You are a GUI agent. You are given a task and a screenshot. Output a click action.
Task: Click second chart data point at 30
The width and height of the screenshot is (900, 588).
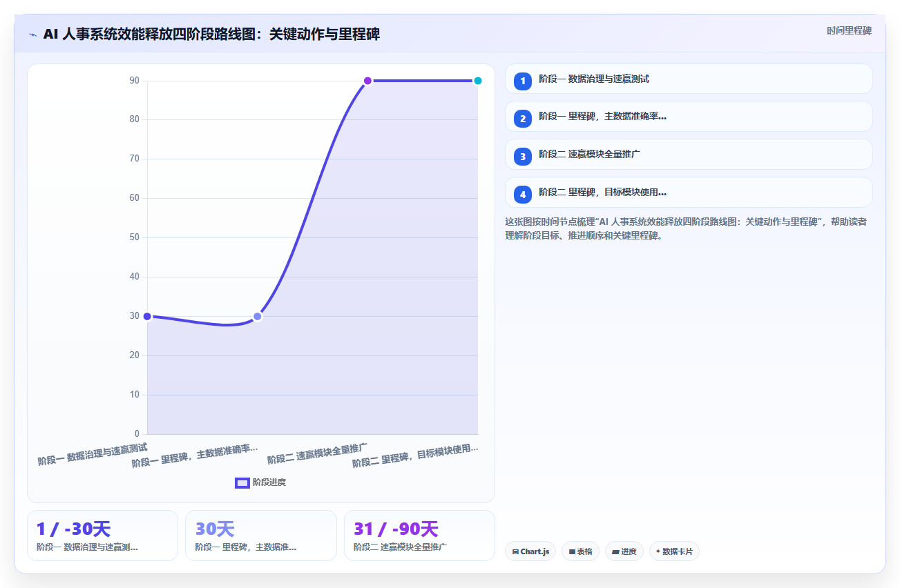pyautogui.click(x=258, y=316)
